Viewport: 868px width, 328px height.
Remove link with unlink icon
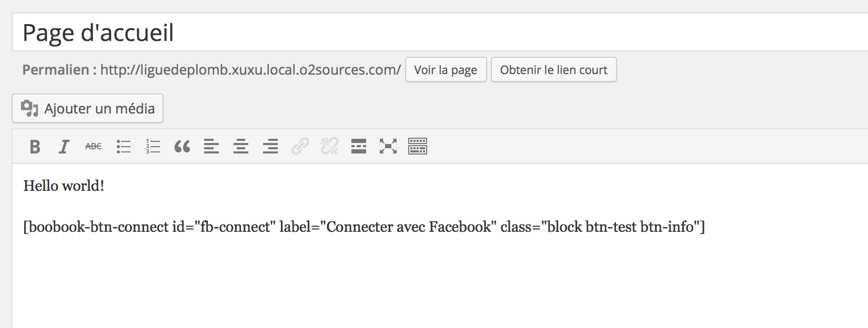[x=329, y=147]
